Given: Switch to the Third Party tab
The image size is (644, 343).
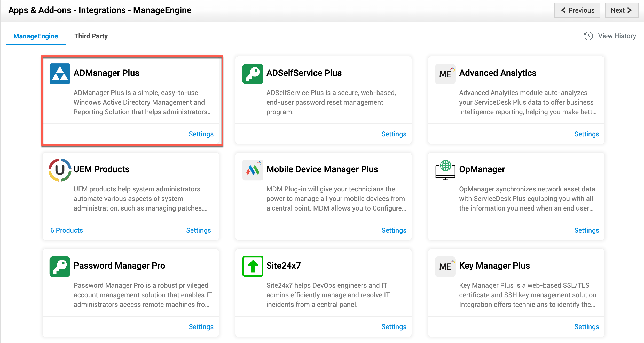Looking at the screenshot, I should 91,36.
